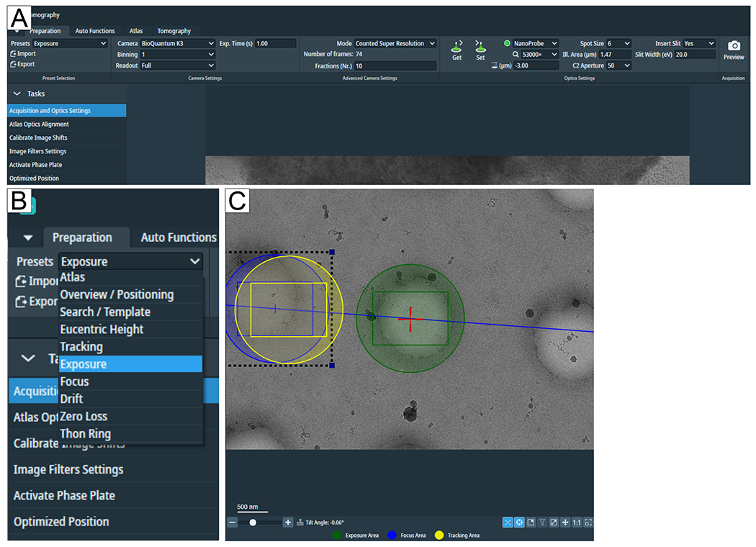Image resolution: width=756 pixels, height=547 pixels.
Task: Expand the Mode Counted Super Resolution dropdown
Action: 395,43
